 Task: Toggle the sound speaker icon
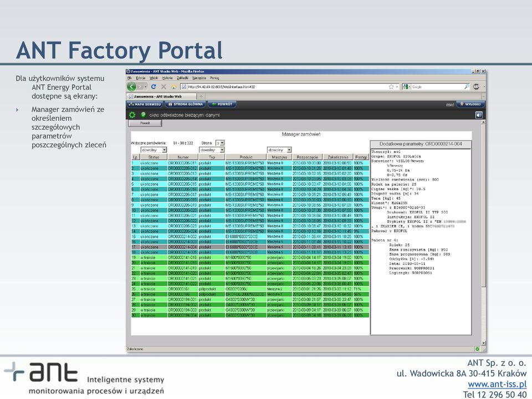pyautogui.click(x=479, y=115)
